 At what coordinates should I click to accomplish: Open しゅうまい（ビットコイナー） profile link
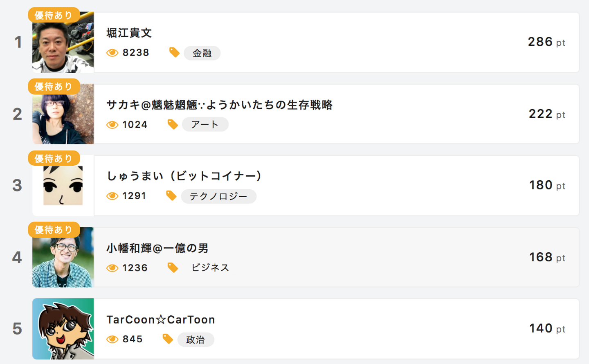pyautogui.click(x=184, y=176)
